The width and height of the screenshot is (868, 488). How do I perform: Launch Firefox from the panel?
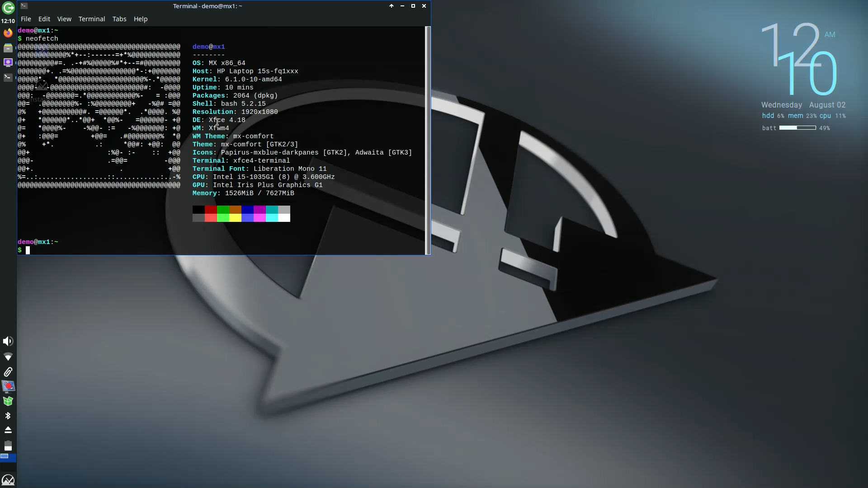[8, 33]
